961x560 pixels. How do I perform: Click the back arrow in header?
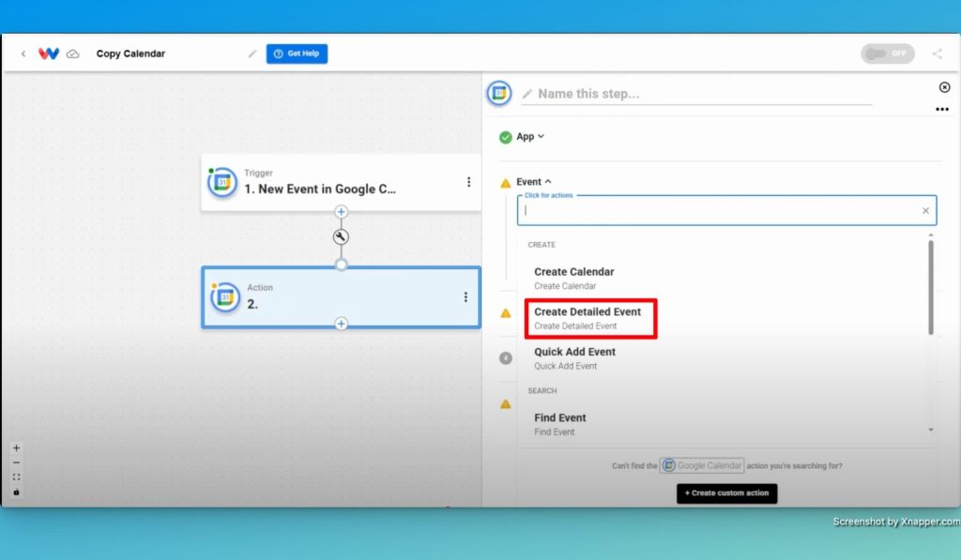tap(23, 53)
